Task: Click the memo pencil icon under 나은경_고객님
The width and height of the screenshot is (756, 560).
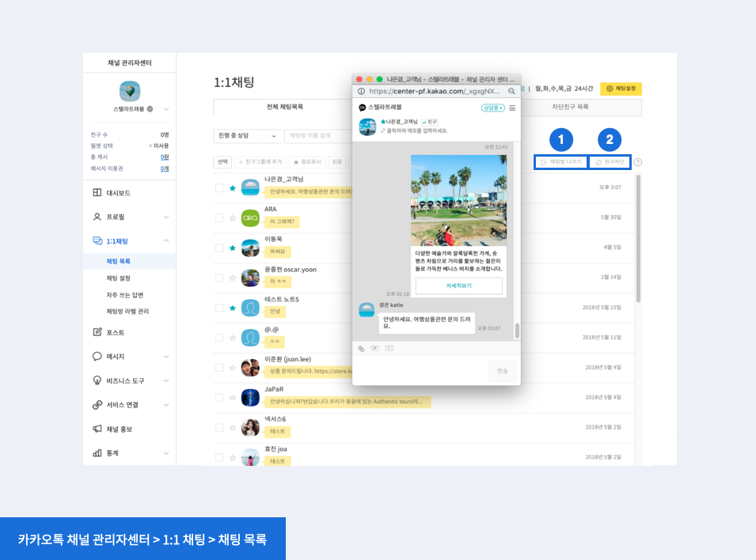Action: 383,131
